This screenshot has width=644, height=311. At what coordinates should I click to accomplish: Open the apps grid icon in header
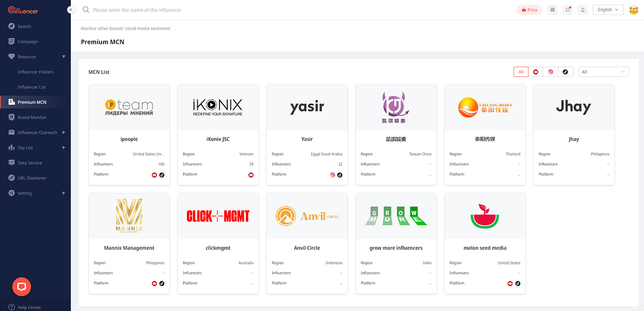pyautogui.click(x=552, y=10)
